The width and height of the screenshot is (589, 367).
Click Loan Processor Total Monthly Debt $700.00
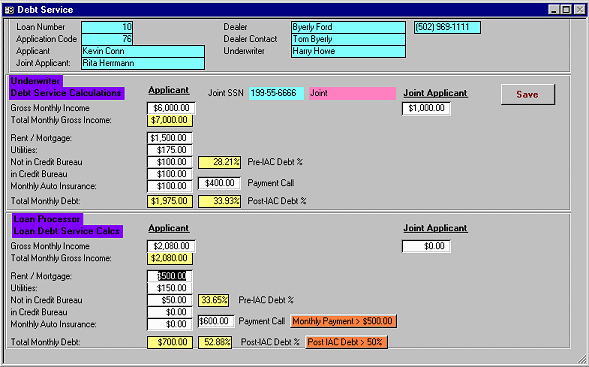(170, 342)
